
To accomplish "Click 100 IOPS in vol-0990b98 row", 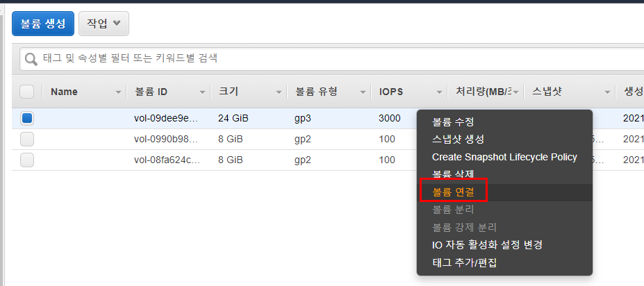I will click(x=387, y=139).
